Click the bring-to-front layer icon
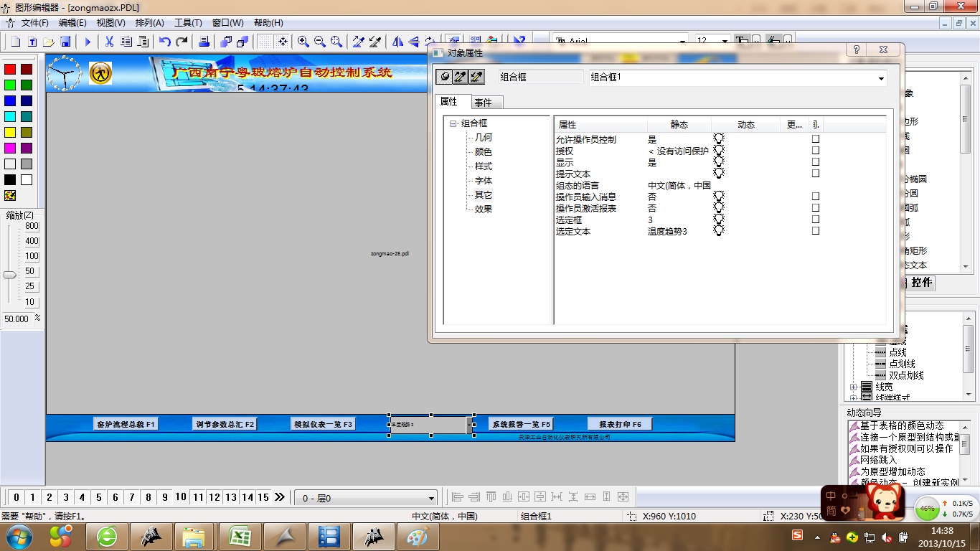980x551 pixels. (226, 42)
